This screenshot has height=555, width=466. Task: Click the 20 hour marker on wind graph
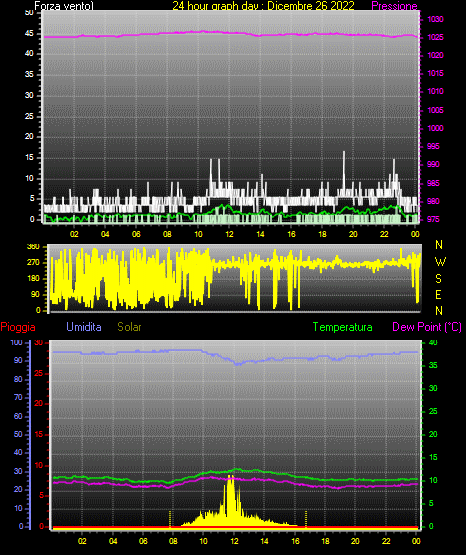[x=353, y=234]
